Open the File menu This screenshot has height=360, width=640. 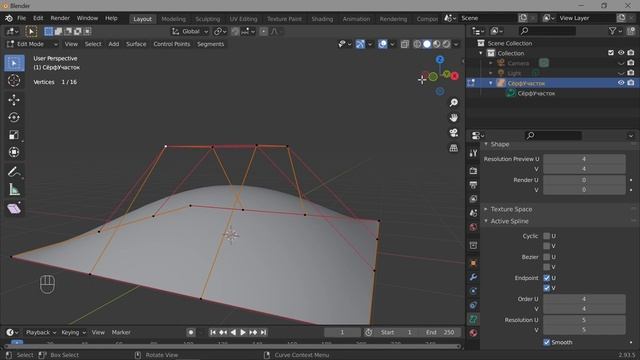pos(21,18)
